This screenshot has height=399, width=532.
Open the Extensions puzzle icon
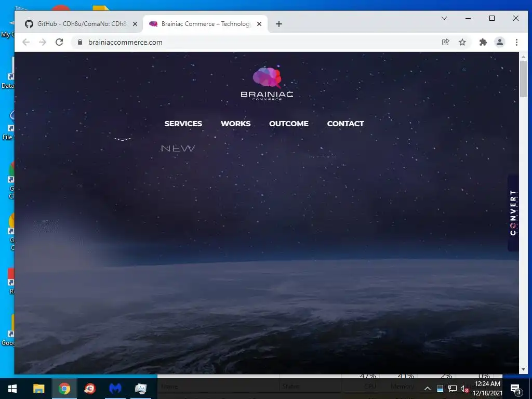(x=483, y=42)
